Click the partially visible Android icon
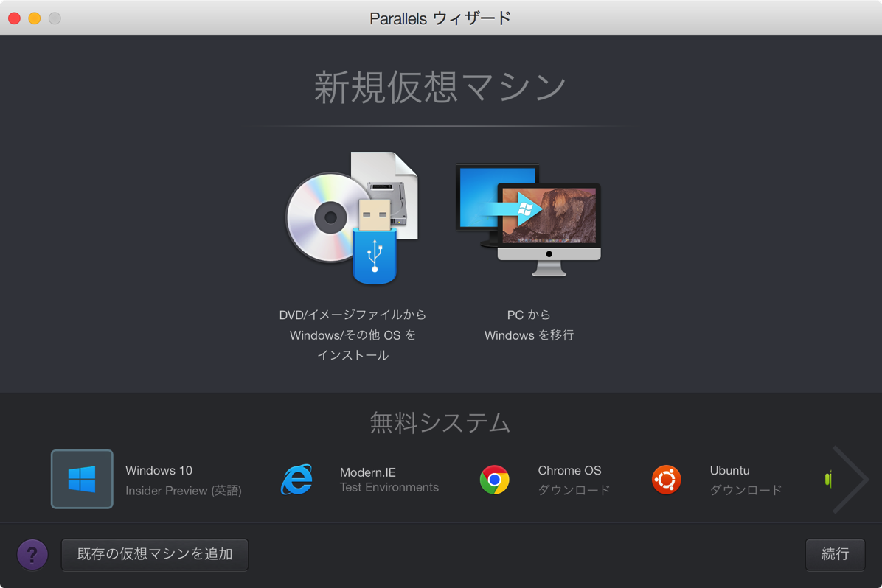Image resolution: width=882 pixels, height=588 pixels. (827, 479)
